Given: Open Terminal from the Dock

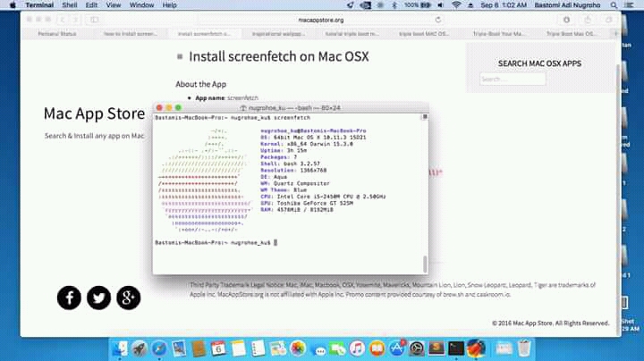Looking at the screenshot, I should click(x=456, y=348).
